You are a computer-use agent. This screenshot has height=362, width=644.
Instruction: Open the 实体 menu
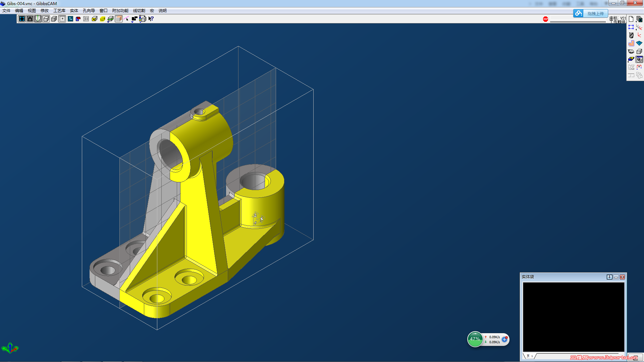coord(74,11)
